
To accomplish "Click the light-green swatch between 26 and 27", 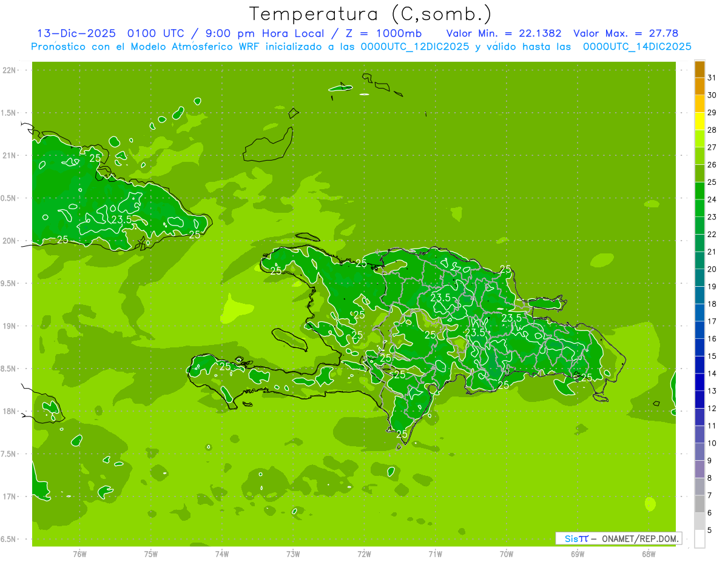I will [x=699, y=156].
